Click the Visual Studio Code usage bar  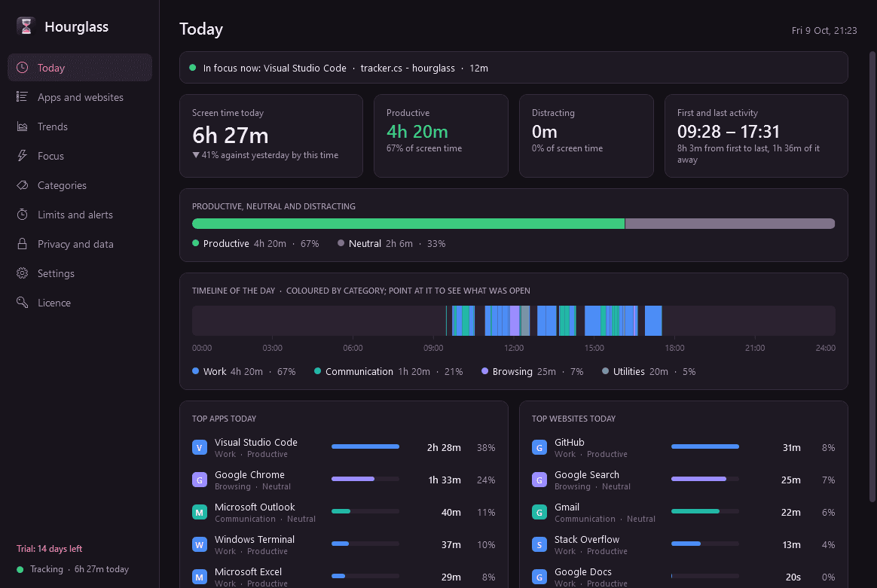365,446
